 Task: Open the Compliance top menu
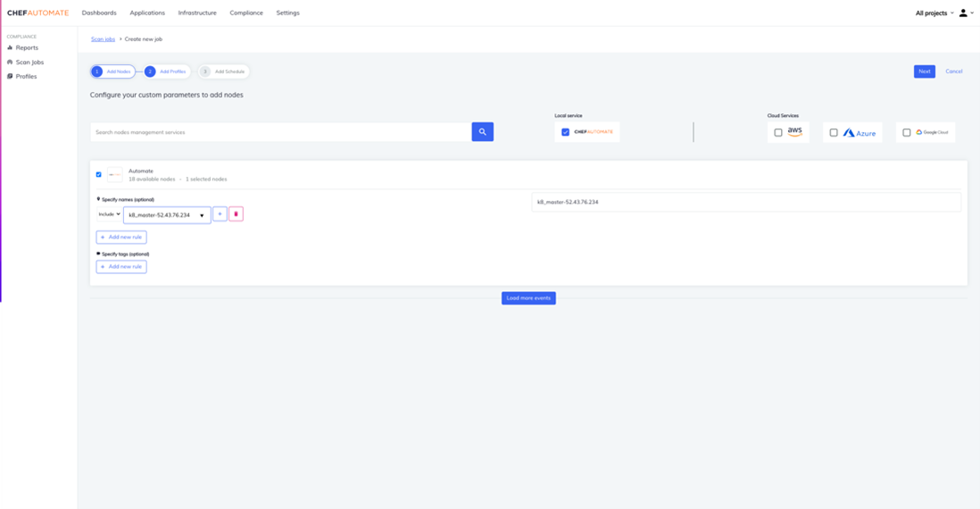[246, 13]
